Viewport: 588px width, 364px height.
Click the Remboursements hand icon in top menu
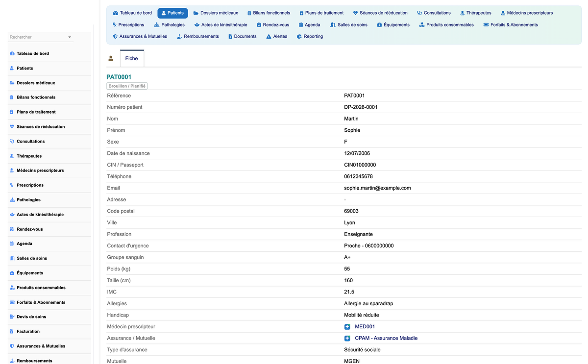[x=179, y=36]
